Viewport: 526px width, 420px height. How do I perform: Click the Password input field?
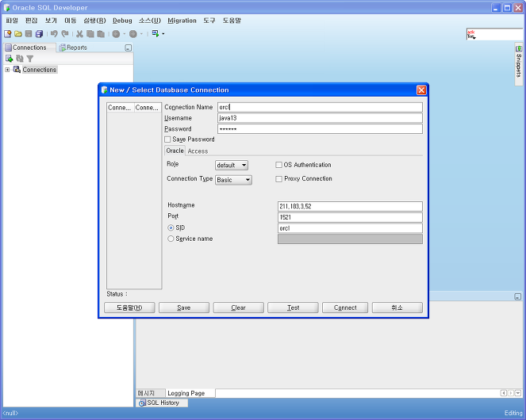[x=320, y=129]
